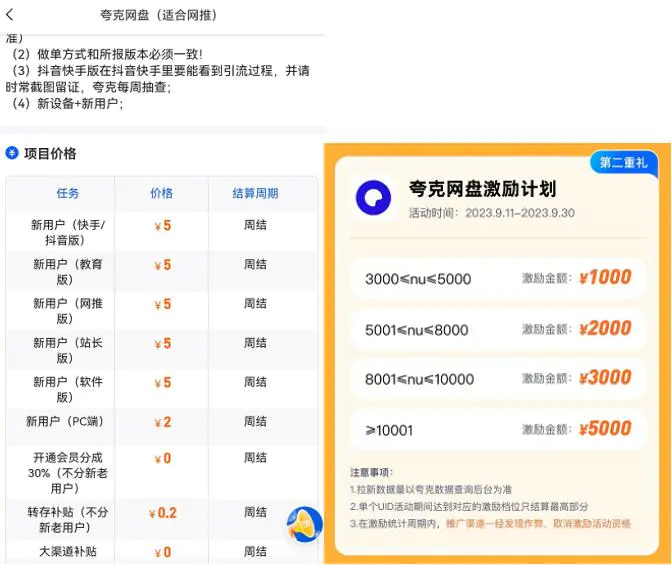The image size is (672, 565).
Task: Click the ¥2 price for PC端
Action: pos(163,422)
